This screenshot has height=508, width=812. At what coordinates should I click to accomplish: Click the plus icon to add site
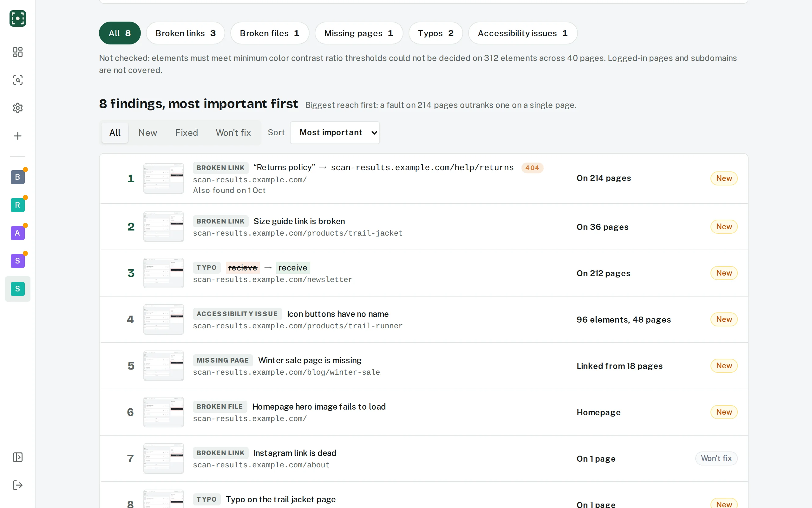(17, 136)
